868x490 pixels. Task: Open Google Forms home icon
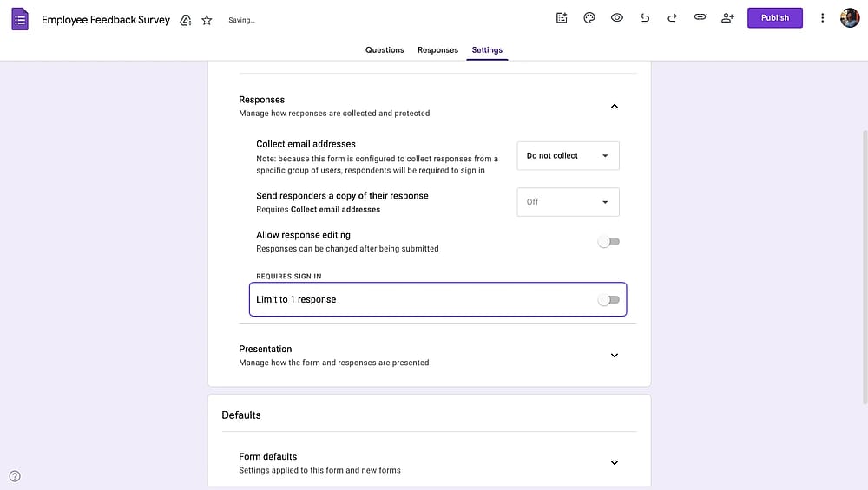[x=20, y=19]
